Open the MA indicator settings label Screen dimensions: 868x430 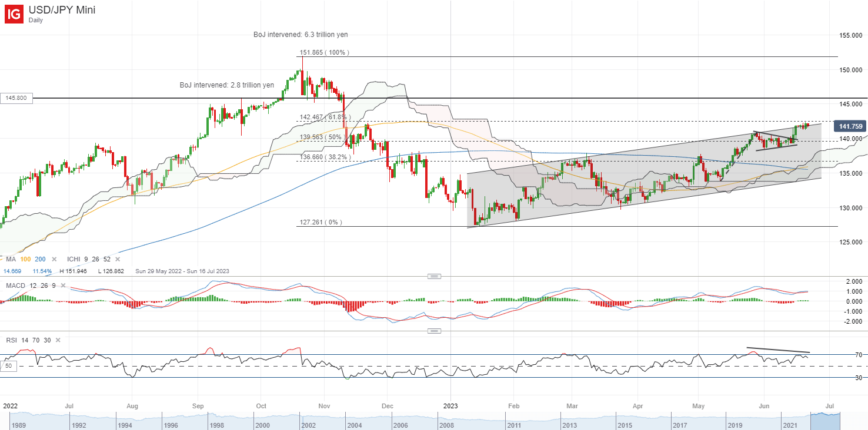click(11, 259)
